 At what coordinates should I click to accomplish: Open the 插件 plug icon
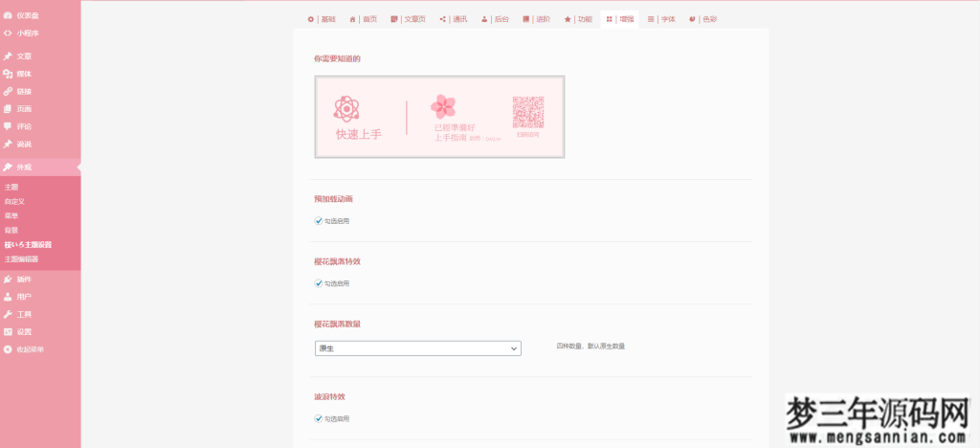pyautogui.click(x=8, y=280)
